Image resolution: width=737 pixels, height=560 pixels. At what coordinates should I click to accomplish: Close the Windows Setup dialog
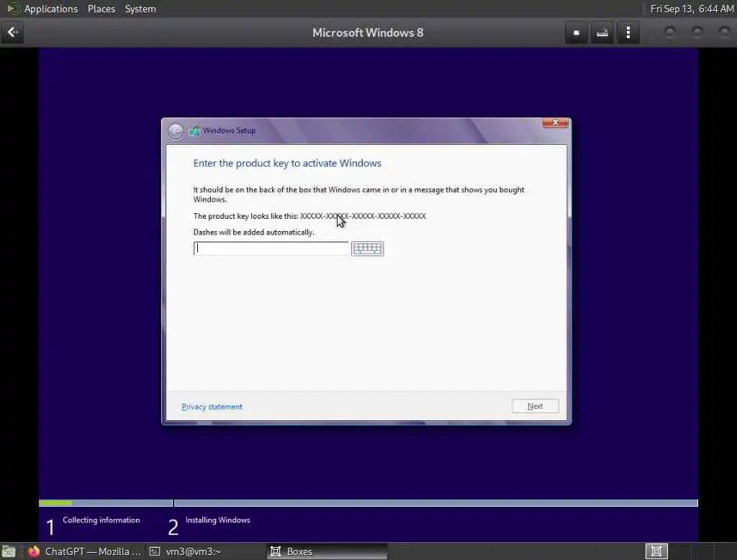(555, 122)
